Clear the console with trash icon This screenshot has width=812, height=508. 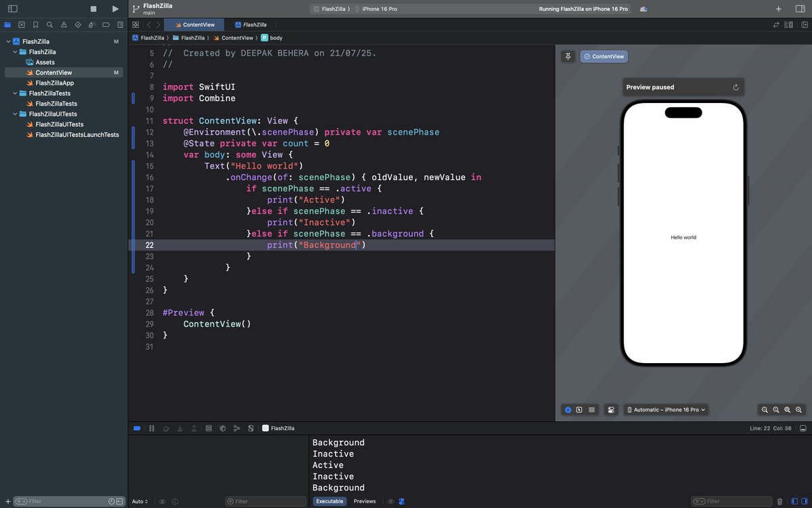click(x=780, y=501)
